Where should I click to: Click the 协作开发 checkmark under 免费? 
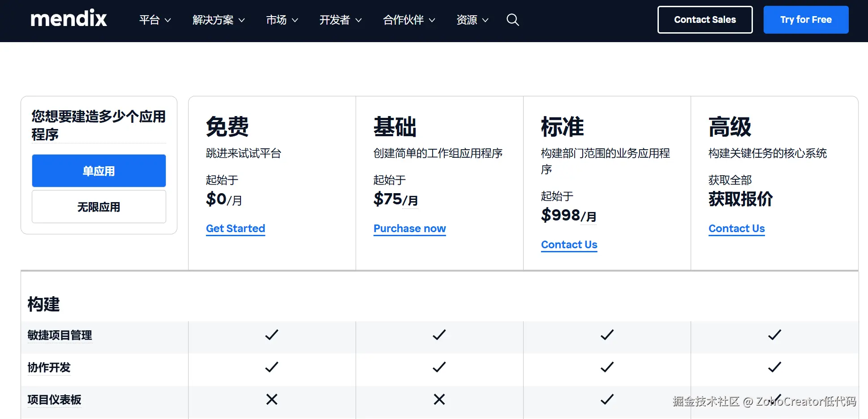point(271,367)
